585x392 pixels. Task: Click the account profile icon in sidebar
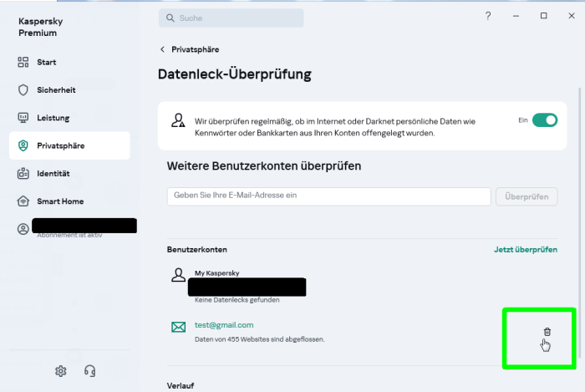click(x=23, y=229)
